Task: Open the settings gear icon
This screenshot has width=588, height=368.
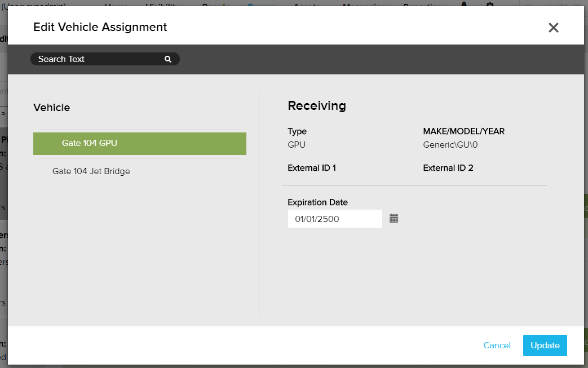Action: (x=490, y=5)
